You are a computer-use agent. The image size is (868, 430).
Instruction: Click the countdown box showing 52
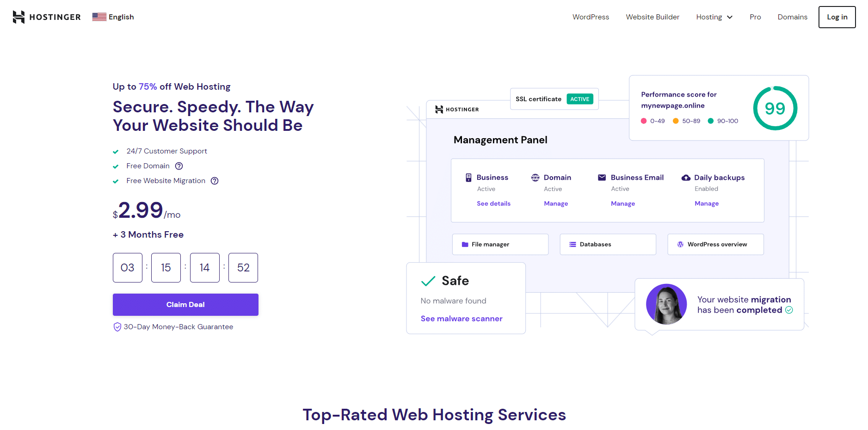243,268
